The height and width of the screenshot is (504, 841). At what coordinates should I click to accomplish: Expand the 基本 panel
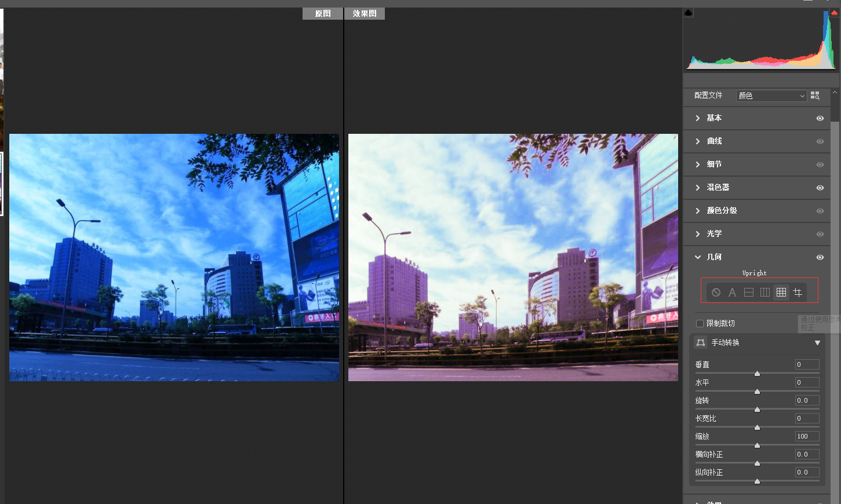(698, 118)
